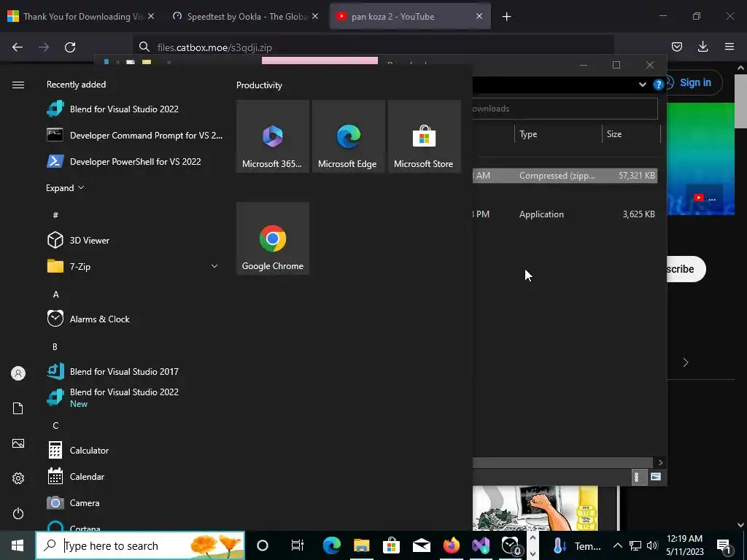Open the notification center

click(x=724, y=545)
